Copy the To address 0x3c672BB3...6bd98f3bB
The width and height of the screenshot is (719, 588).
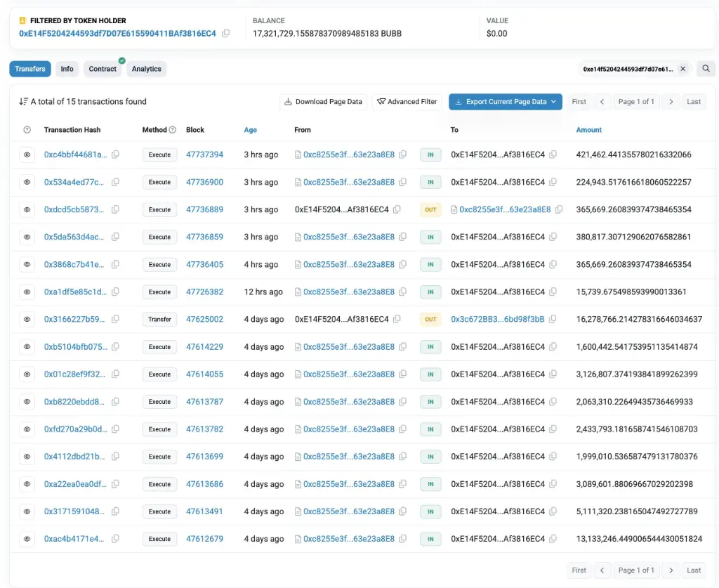click(x=552, y=319)
